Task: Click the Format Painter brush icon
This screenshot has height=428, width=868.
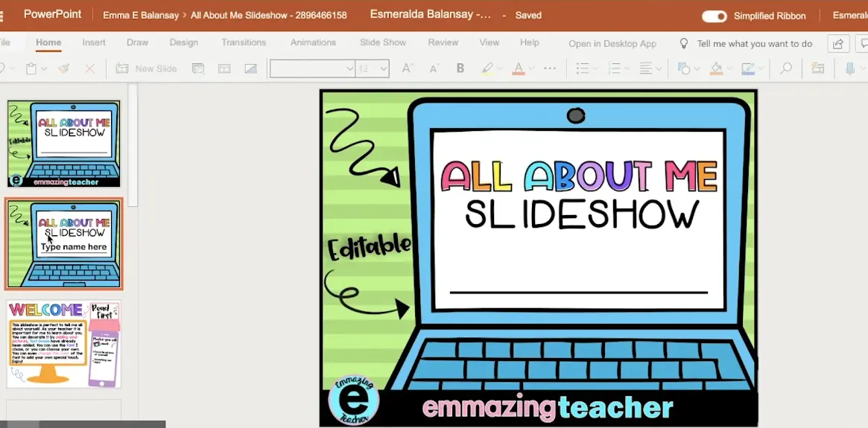Action: pos(64,68)
